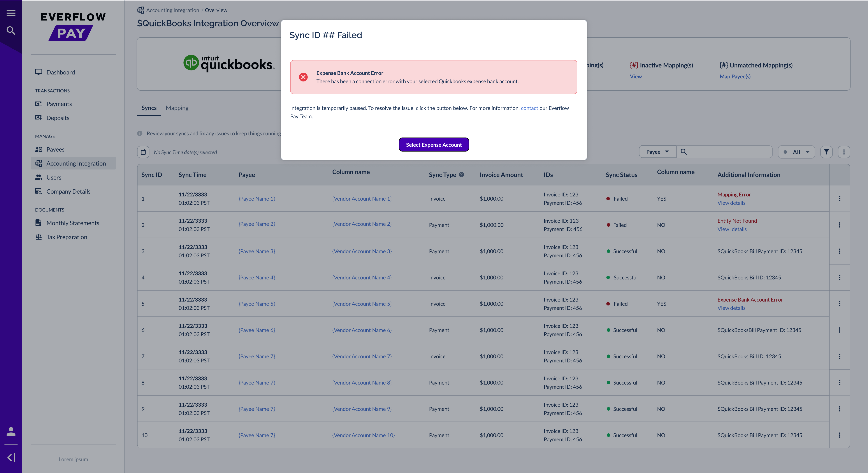Click the Tax Preparation scales icon
Image resolution: width=868 pixels, height=473 pixels.
coord(39,237)
